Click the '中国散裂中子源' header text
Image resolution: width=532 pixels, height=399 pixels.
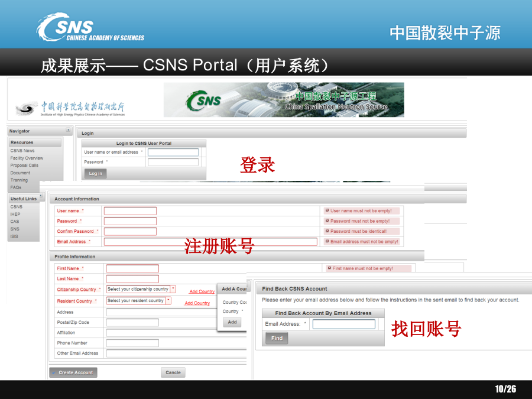445,33
